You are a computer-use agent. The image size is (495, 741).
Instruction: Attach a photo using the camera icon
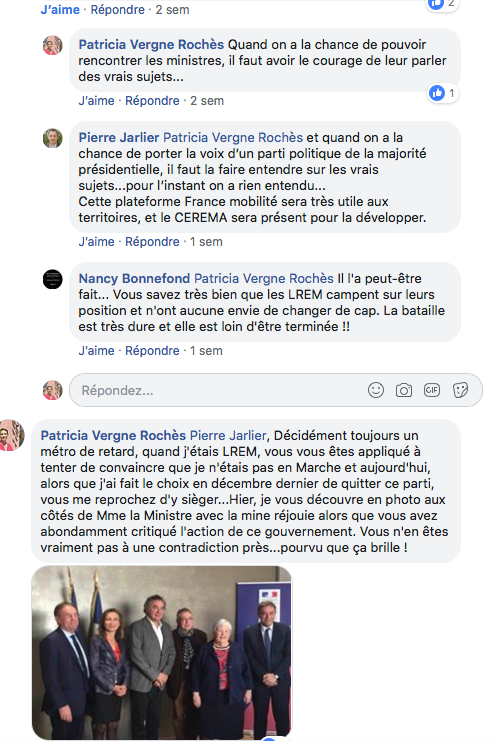[404, 390]
